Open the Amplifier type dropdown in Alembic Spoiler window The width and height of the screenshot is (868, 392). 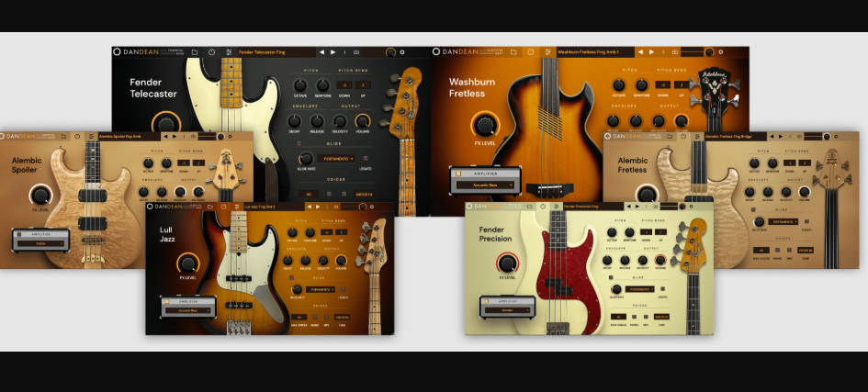(41, 243)
